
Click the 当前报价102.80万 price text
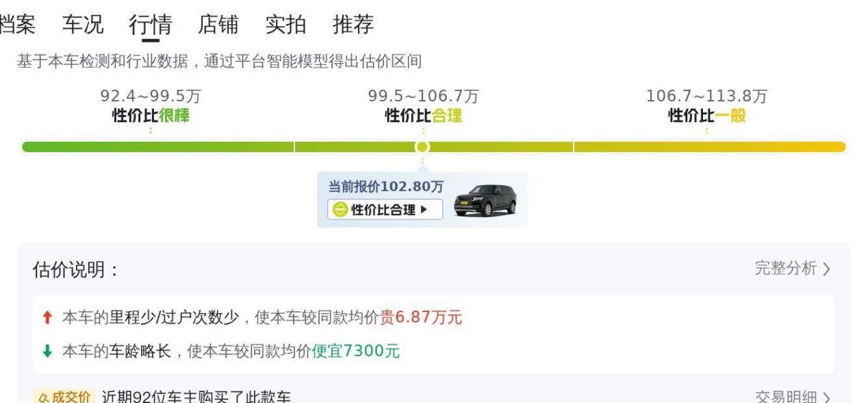coord(385,187)
